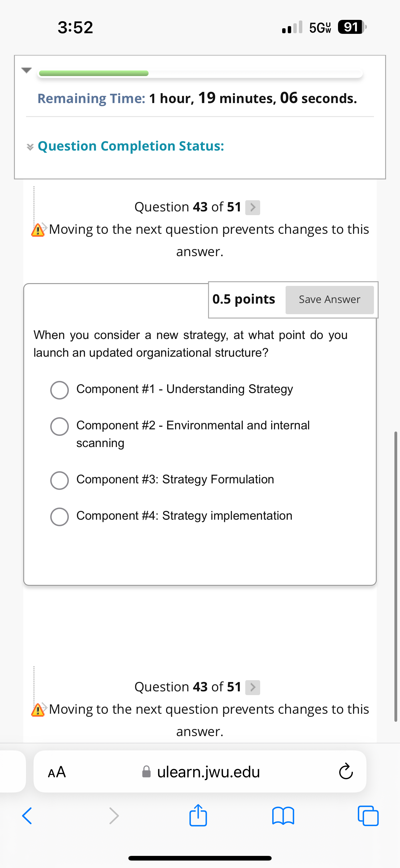Open Safari bookmarks book icon
The width and height of the screenshot is (400, 868).
coord(283,816)
